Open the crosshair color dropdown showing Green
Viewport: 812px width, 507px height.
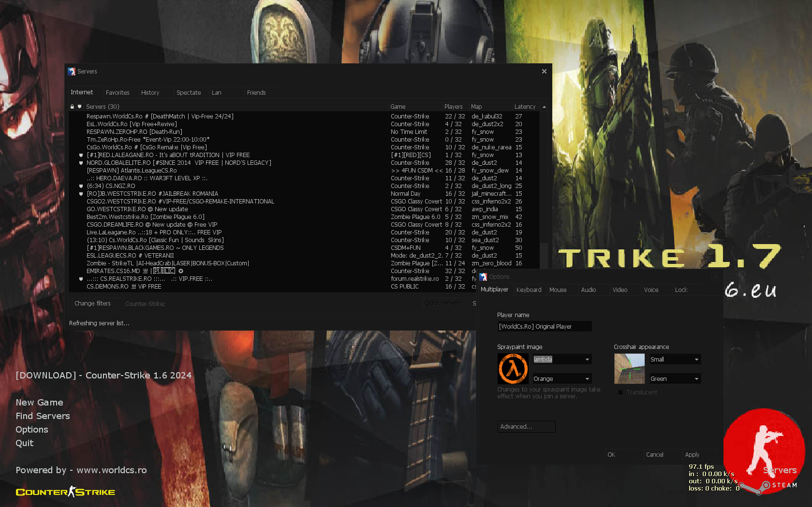click(676, 379)
